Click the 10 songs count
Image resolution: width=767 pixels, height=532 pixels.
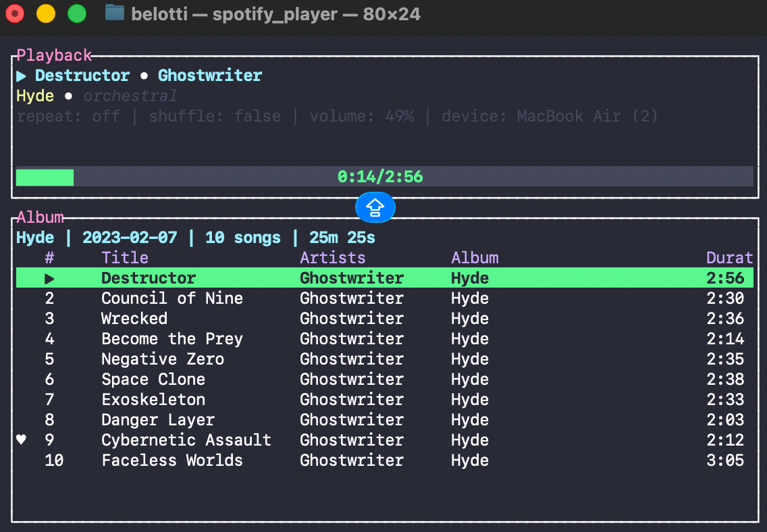click(243, 238)
